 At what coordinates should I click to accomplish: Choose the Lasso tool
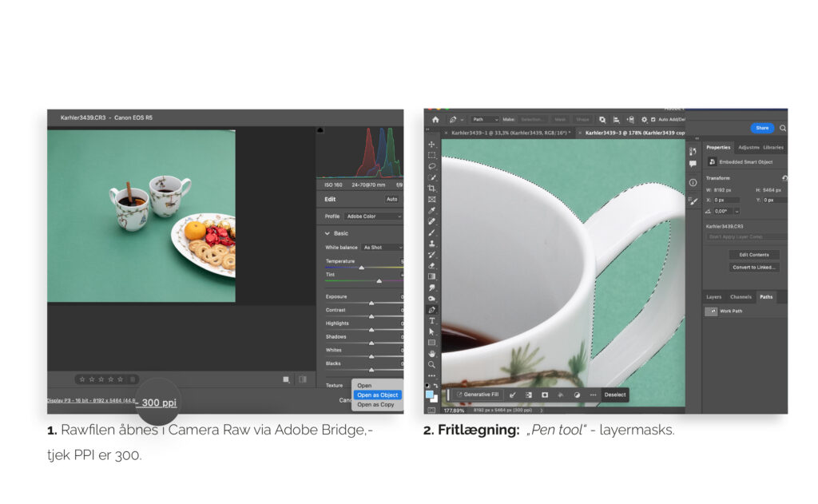point(432,166)
